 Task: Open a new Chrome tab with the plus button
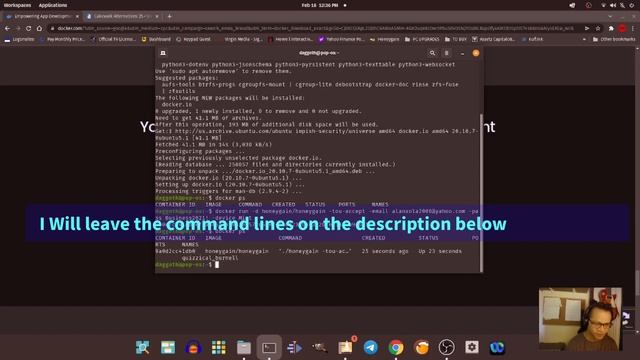point(169,16)
